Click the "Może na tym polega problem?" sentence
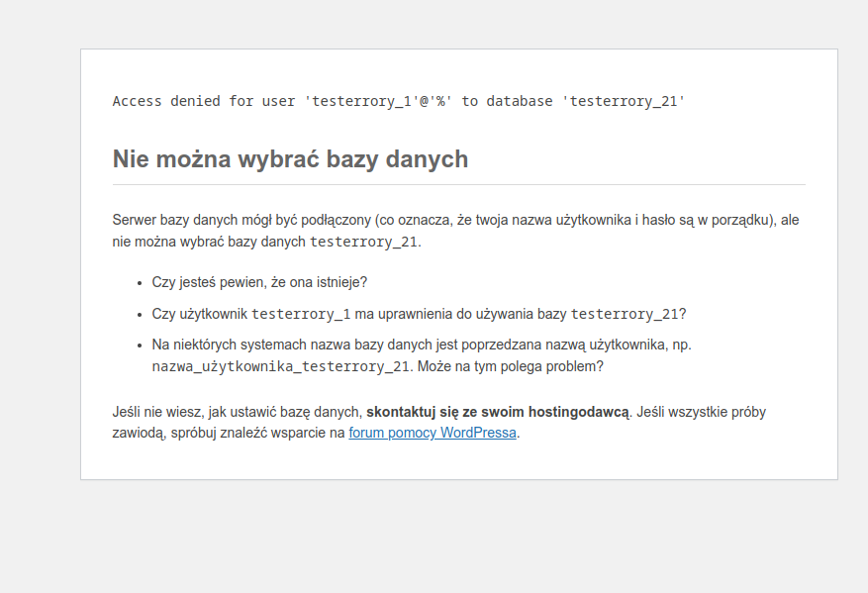Screen dimensions: 868x593 point(511,366)
